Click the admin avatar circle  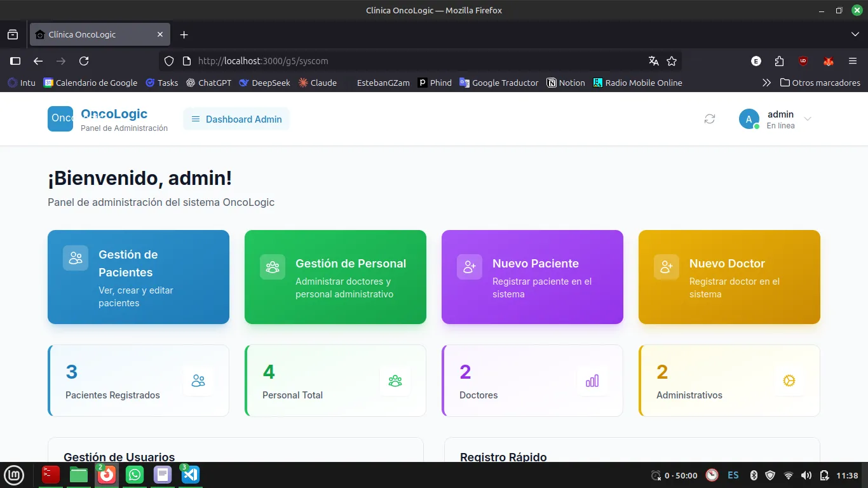pos(749,119)
